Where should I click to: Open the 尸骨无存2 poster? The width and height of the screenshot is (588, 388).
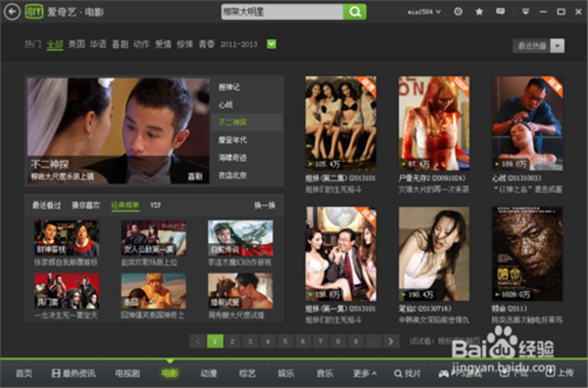click(434, 123)
